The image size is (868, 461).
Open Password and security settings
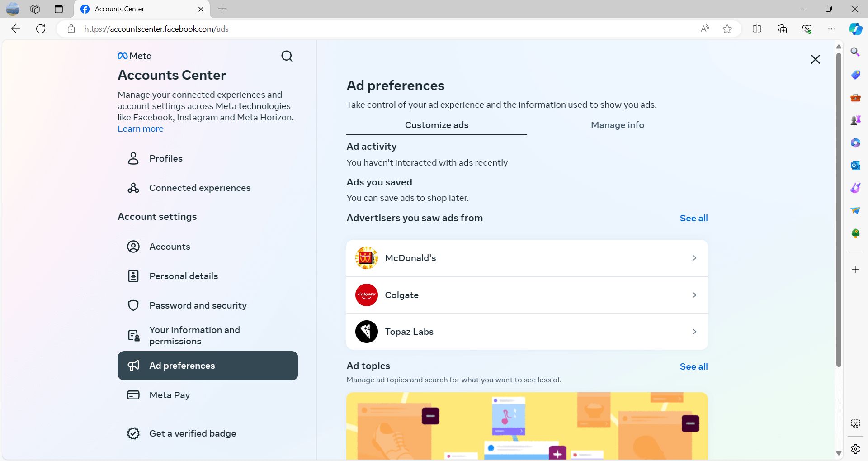tap(208, 305)
